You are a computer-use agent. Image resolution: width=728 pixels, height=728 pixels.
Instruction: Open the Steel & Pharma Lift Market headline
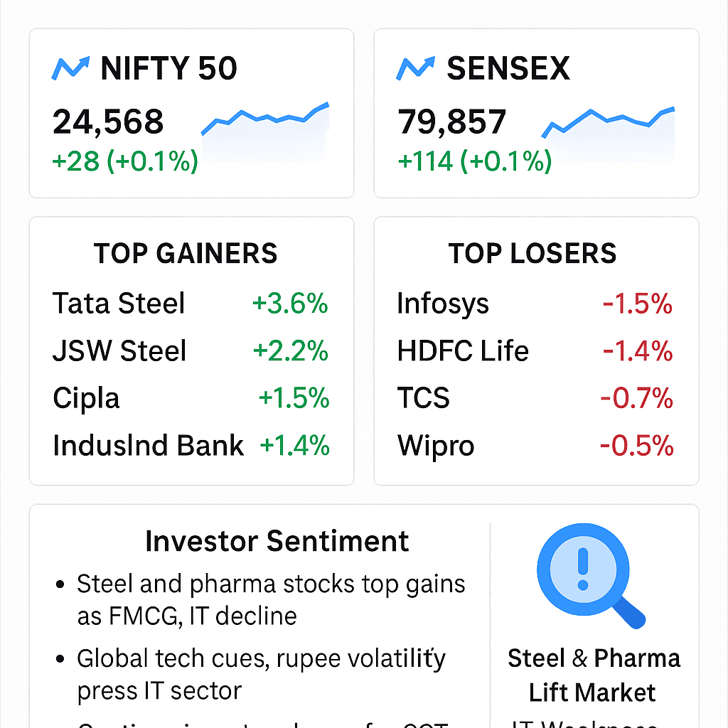pos(594,675)
